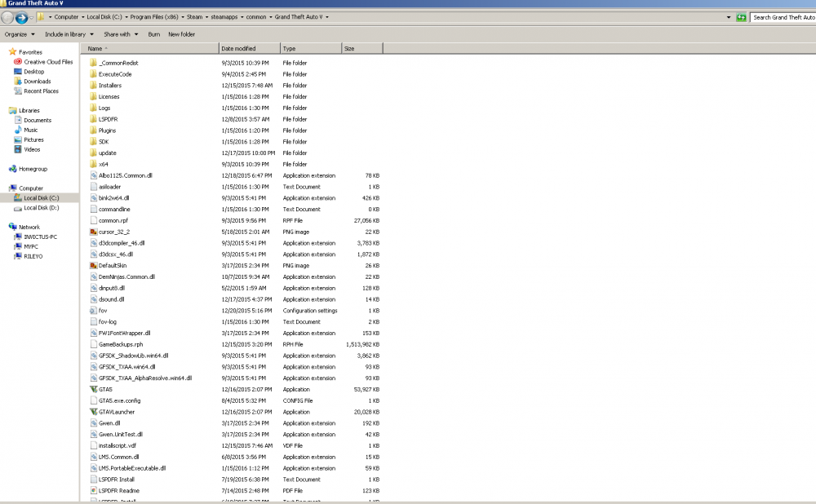This screenshot has height=504, width=816.
Task: Click the Burn toolbar item
Action: [x=154, y=34]
